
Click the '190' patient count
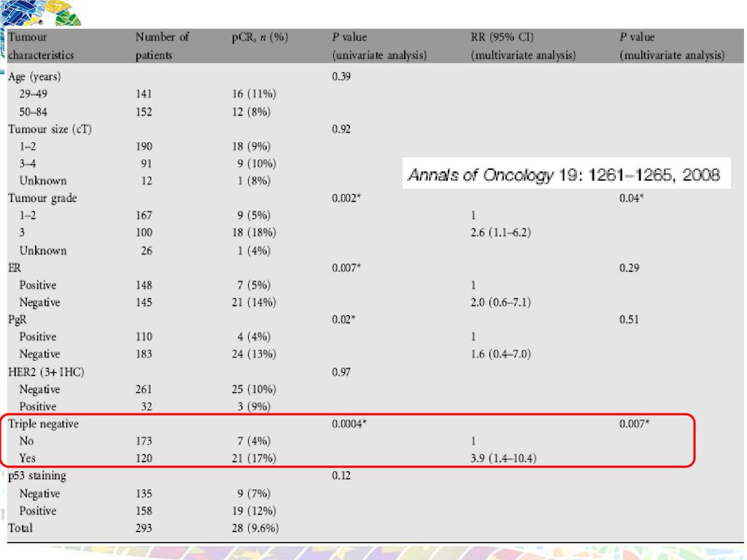144,146
